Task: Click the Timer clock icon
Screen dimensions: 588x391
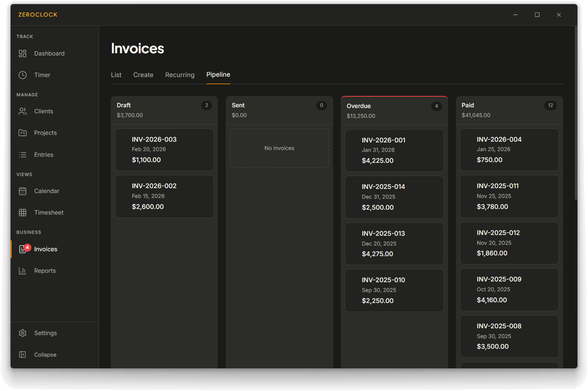Action: tap(23, 75)
